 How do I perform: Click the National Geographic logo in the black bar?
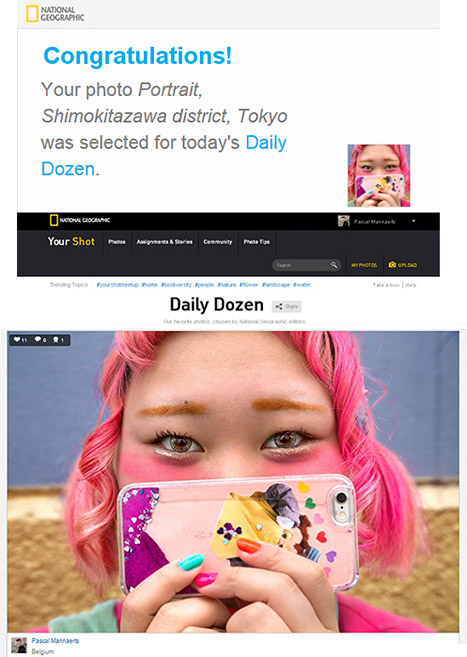tap(80, 220)
